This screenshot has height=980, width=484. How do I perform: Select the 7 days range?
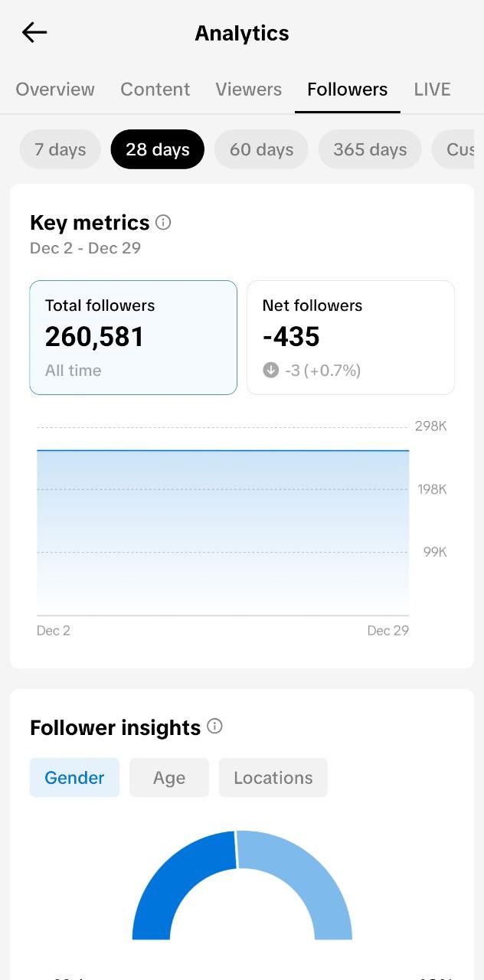click(60, 149)
